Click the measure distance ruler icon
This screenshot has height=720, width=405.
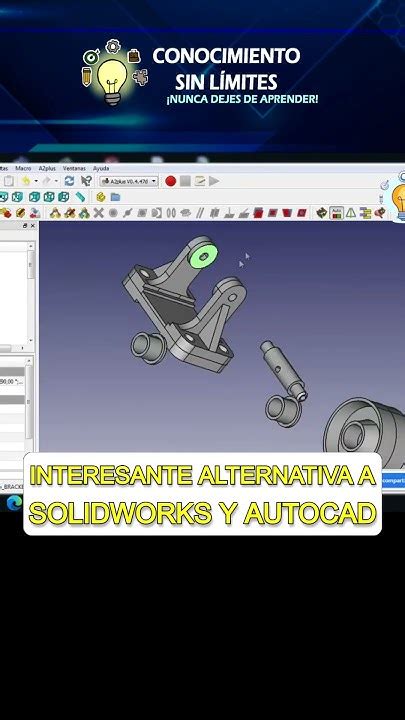coord(80,197)
